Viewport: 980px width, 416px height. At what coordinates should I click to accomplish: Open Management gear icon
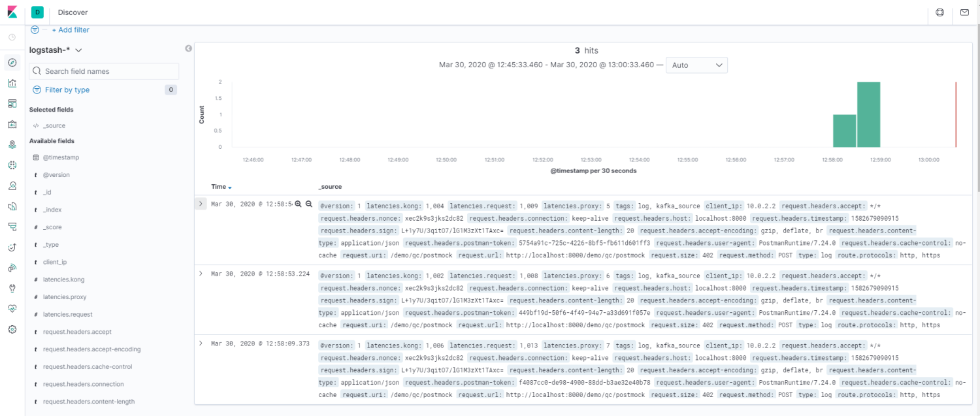(12, 329)
